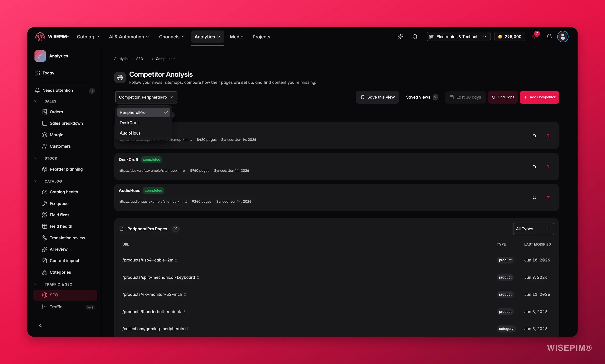Viewport: 605px width, 364px height.
Task: Open DeskCraft sitemap external link icon
Action: pos(184,171)
